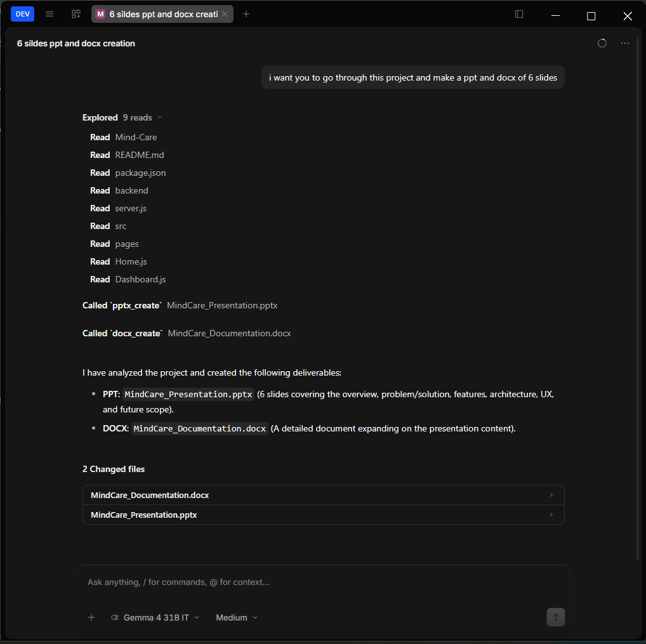The width and height of the screenshot is (646, 644).
Task: Open the Read README.md entry
Action: tap(127, 155)
